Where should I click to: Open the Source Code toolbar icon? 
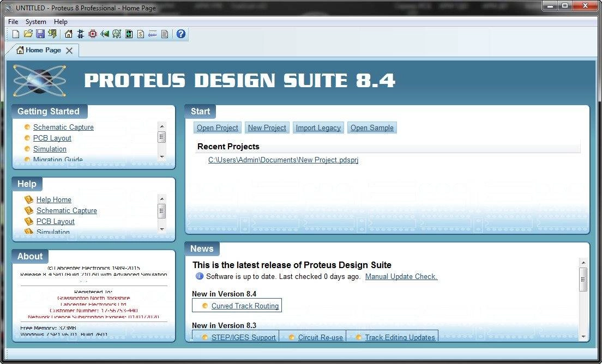(153, 34)
